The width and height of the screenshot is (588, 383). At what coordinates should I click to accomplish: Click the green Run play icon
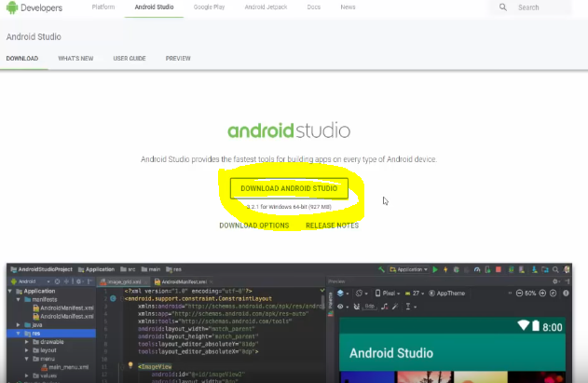(x=435, y=269)
